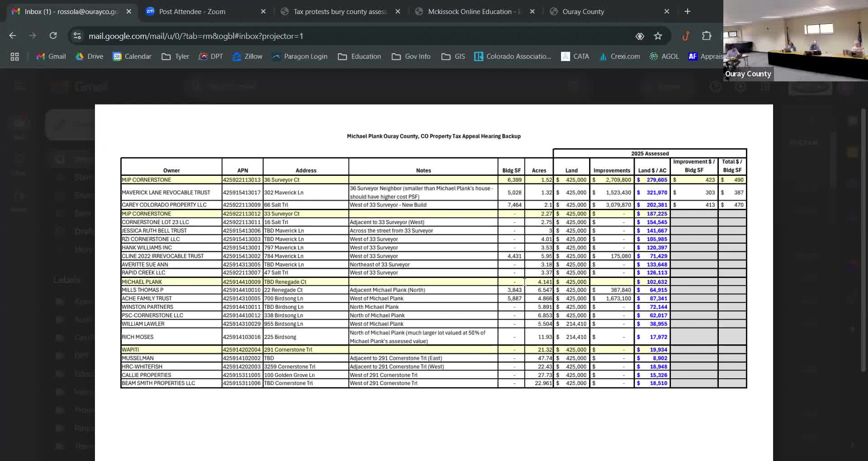Expand the Gov Info bookmarks folder
Screen dimensions: 868x461
(411, 56)
